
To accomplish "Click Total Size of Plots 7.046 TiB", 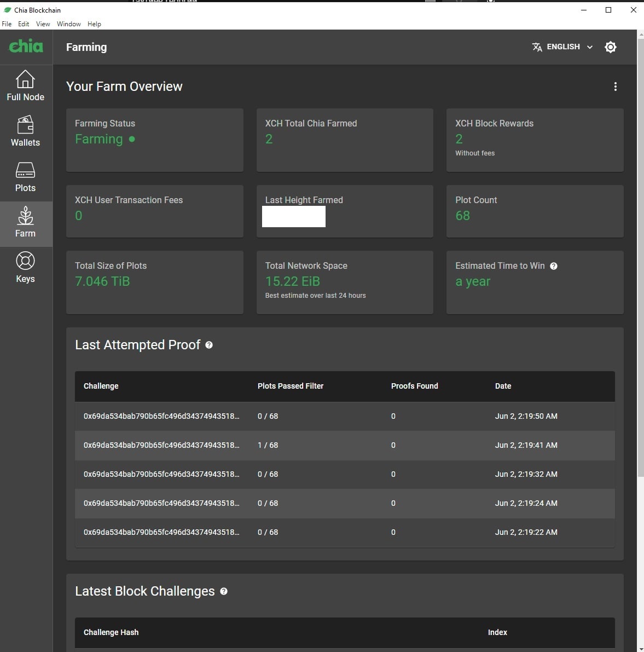I will click(x=102, y=281).
